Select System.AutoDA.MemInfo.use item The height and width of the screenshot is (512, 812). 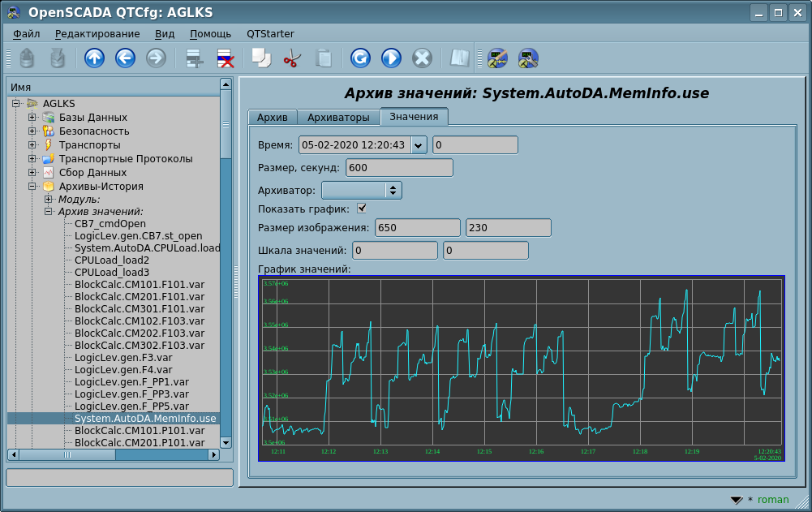pyautogui.click(x=145, y=418)
